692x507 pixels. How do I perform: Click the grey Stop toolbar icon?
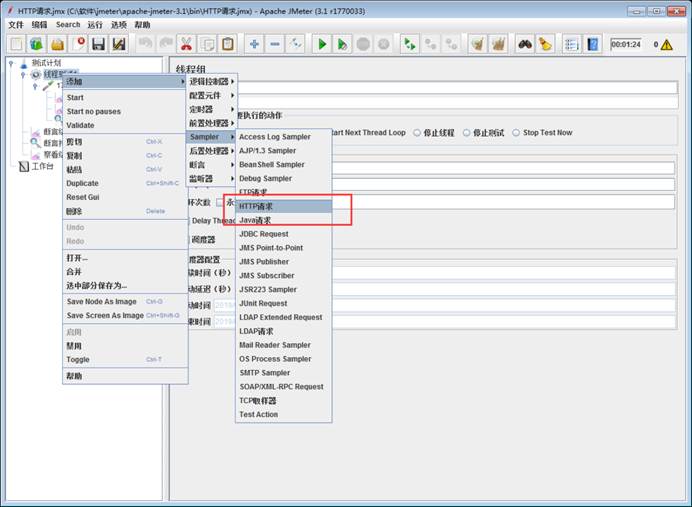point(363,44)
